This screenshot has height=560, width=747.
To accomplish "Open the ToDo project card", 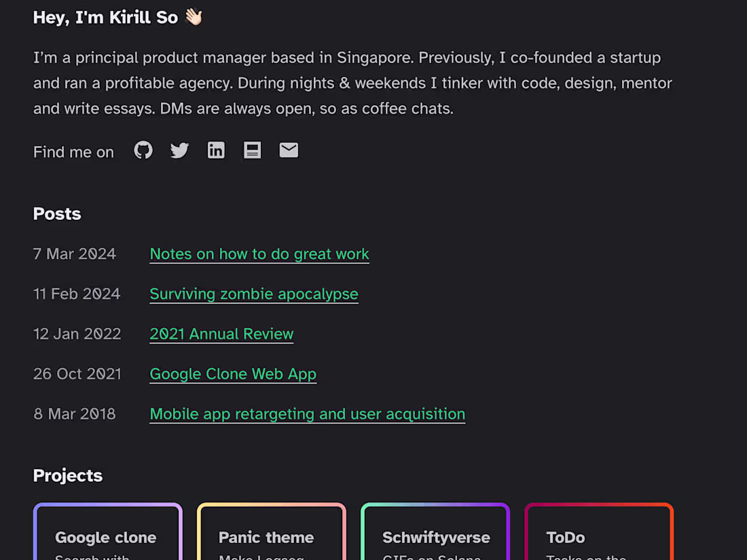I will point(599,536).
